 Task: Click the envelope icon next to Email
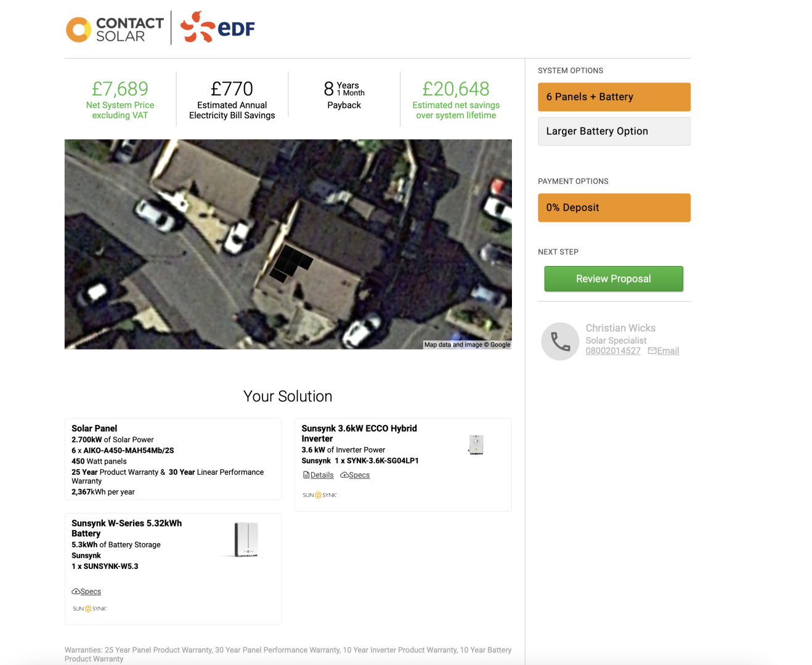click(x=652, y=351)
